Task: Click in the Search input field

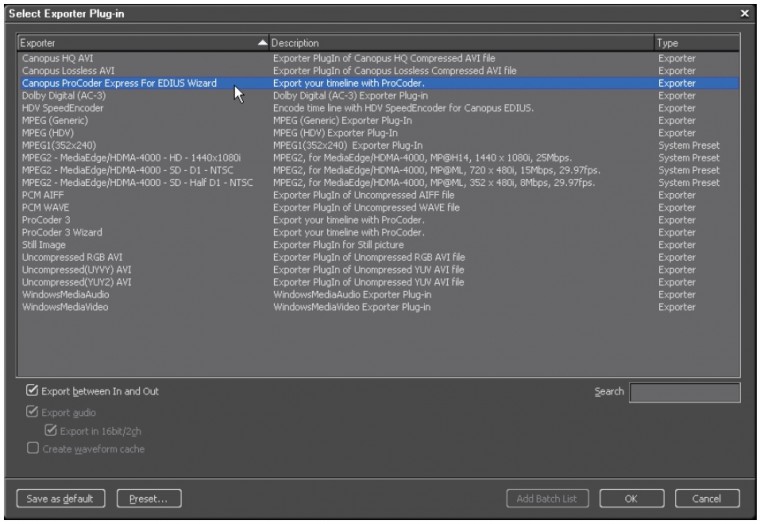Action: click(684, 392)
